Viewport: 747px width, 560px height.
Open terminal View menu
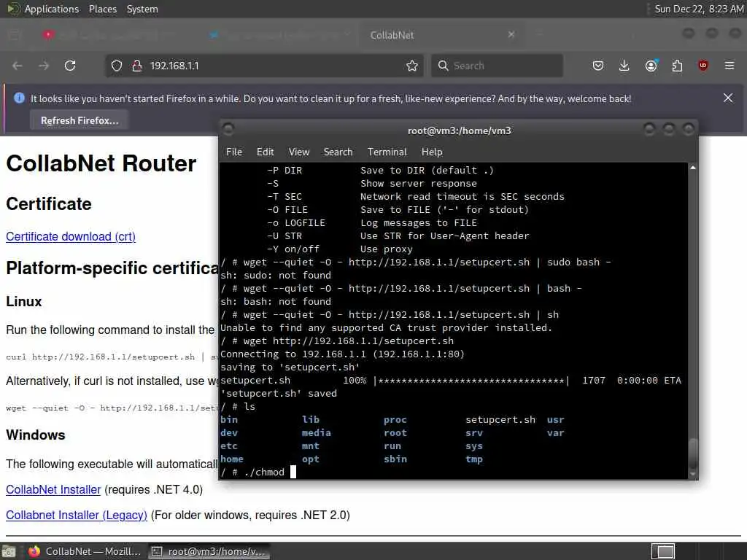298,152
